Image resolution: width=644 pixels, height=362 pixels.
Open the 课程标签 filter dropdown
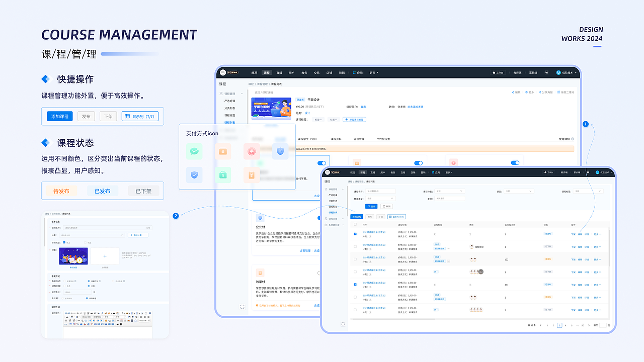(587, 191)
